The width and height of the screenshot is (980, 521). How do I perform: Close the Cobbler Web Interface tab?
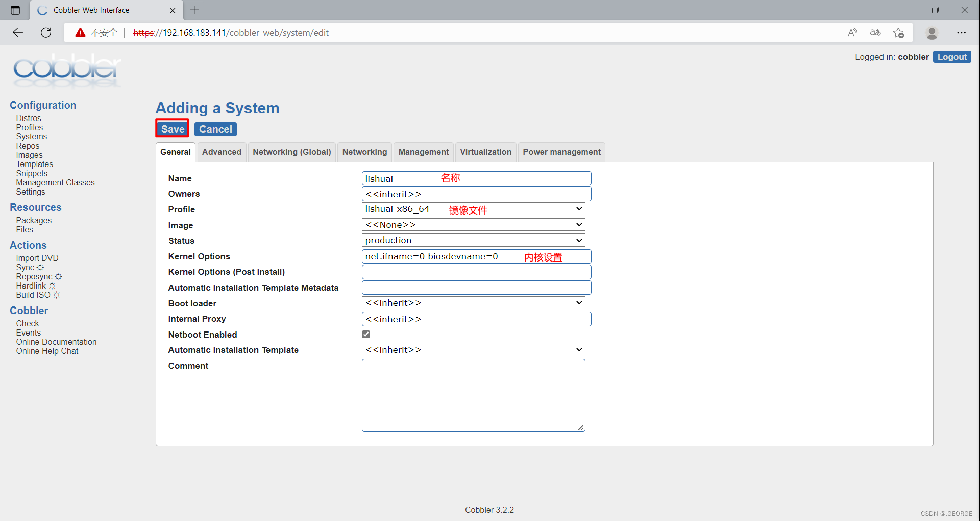[173, 10]
